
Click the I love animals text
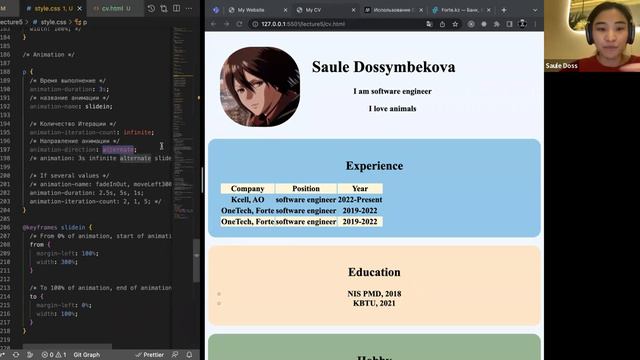392,109
